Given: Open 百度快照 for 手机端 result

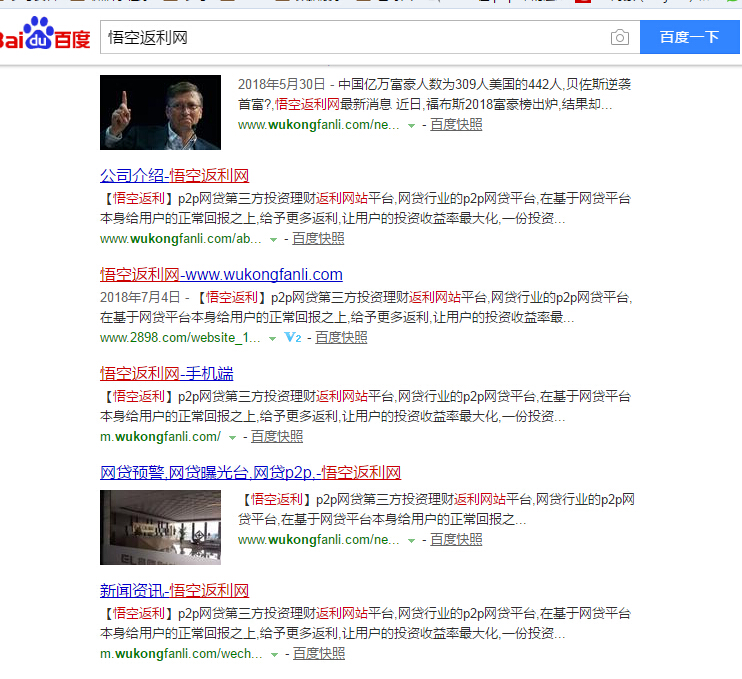Looking at the screenshot, I should [x=277, y=436].
